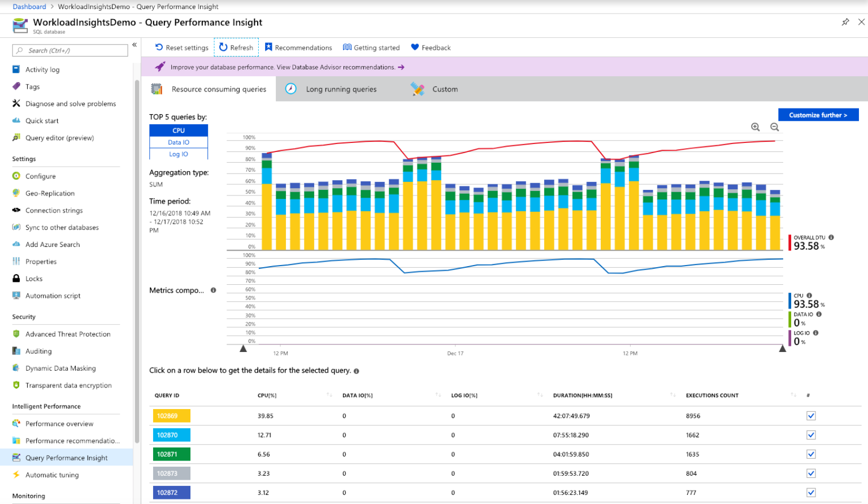Click the sidebar search field

tap(70, 50)
